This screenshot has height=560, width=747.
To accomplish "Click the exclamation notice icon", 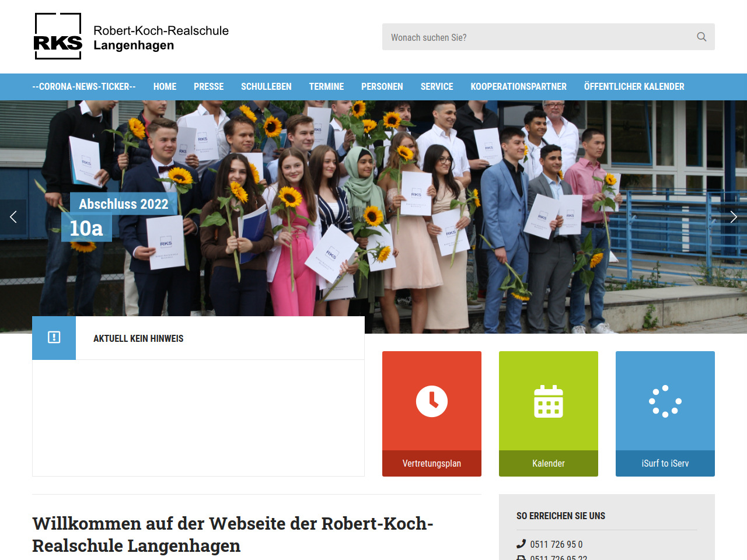I will click(x=54, y=338).
